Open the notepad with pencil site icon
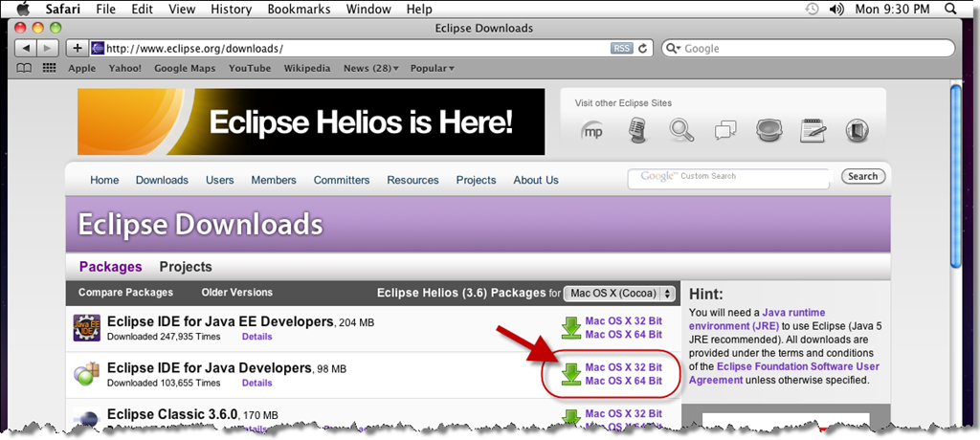This screenshot has height=440, width=980. click(x=813, y=130)
